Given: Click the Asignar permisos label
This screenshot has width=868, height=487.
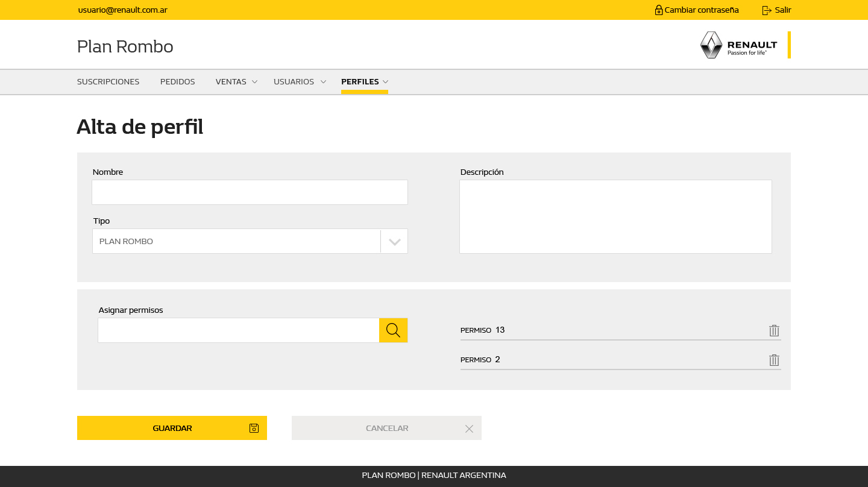Looking at the screenshot, I should click(131, 310).
